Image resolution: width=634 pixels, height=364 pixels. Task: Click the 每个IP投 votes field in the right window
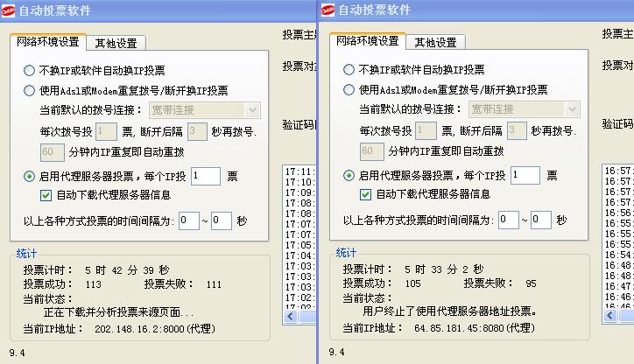[525, 176]
